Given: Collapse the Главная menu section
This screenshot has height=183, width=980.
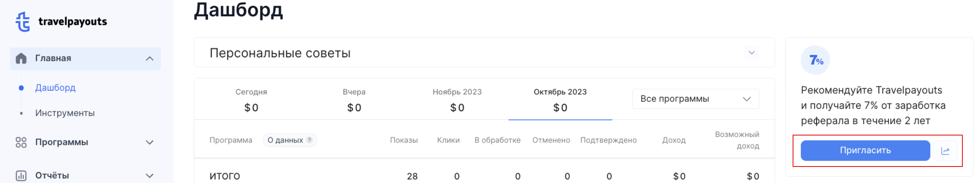Looking at the screenshot, I should (149, 59).
